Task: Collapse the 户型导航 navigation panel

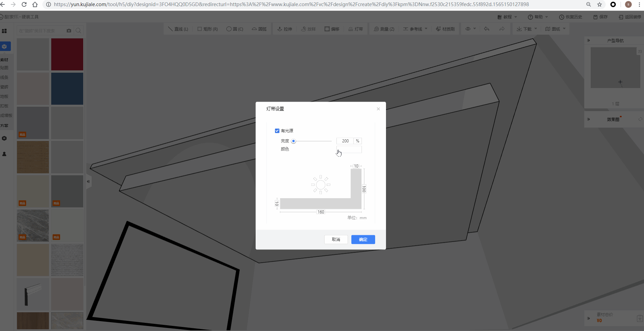Action: [588, 40]
